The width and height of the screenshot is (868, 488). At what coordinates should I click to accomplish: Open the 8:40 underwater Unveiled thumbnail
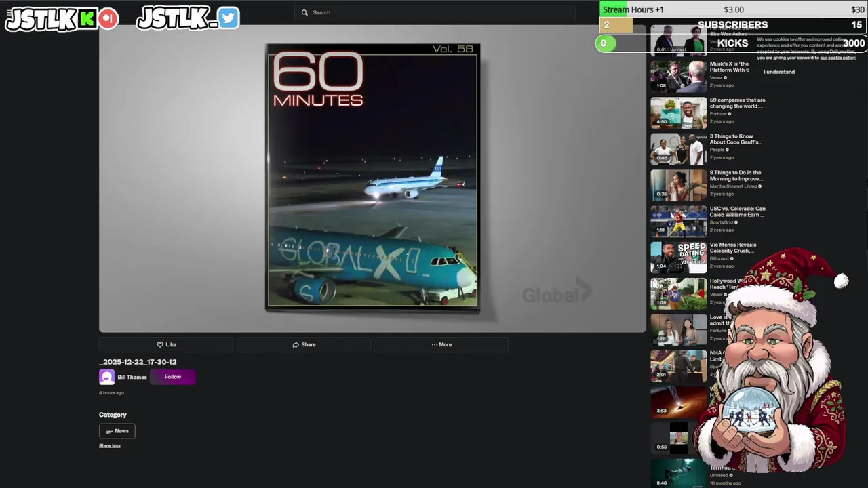tap(679, 473)
